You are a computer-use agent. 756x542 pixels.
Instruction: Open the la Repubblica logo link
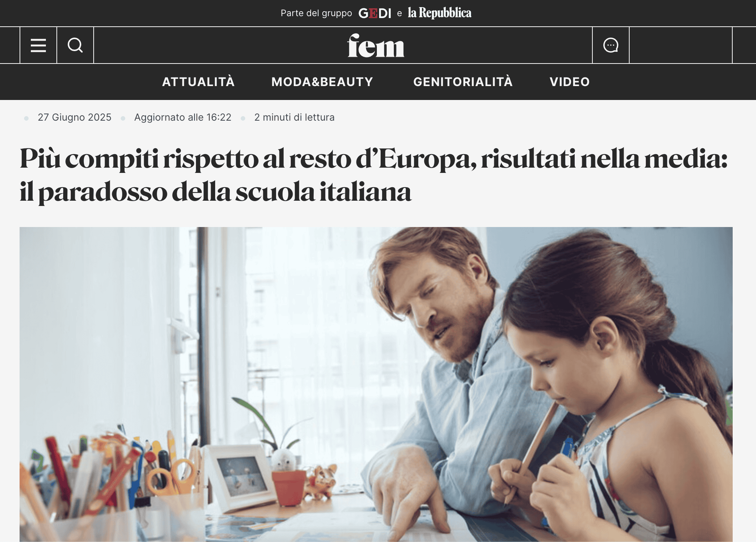click(x=439, y=13)
